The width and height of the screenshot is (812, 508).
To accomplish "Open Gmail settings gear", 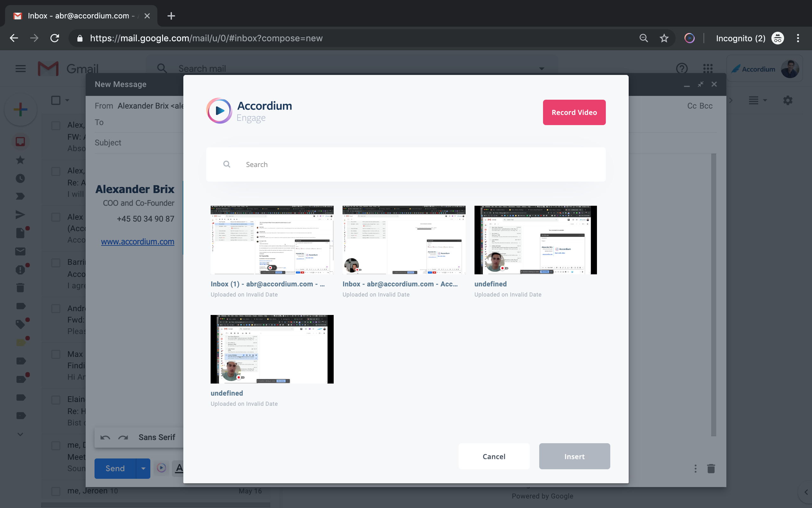I will point(788,100).
